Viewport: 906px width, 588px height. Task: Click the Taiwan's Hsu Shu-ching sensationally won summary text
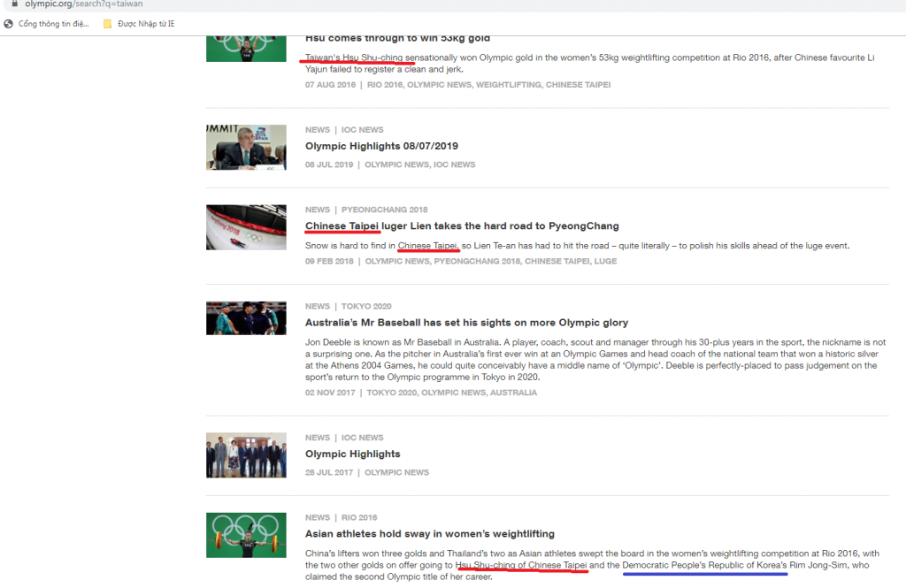click(x=590, y=64)
